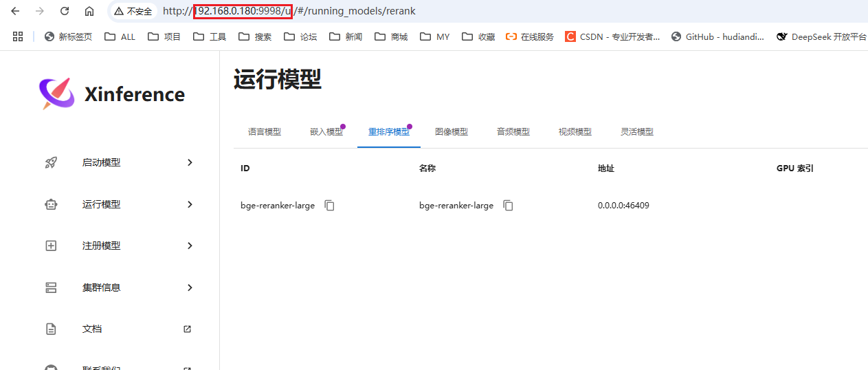
Task: Switch to the 音频模型 tab
Action: (513, 132)
